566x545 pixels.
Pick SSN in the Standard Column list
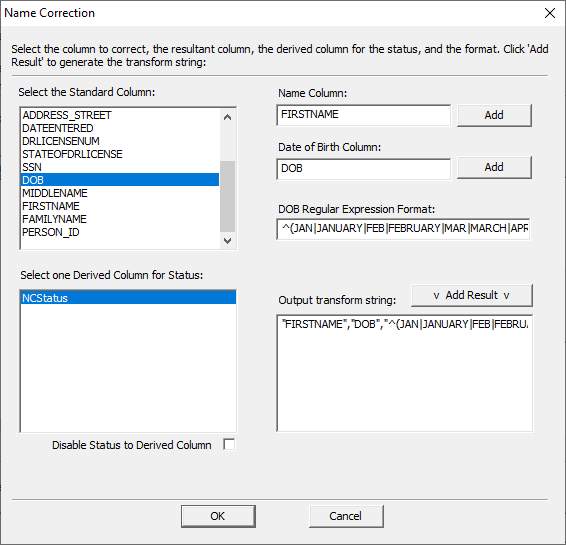click(x=120, y=167)
